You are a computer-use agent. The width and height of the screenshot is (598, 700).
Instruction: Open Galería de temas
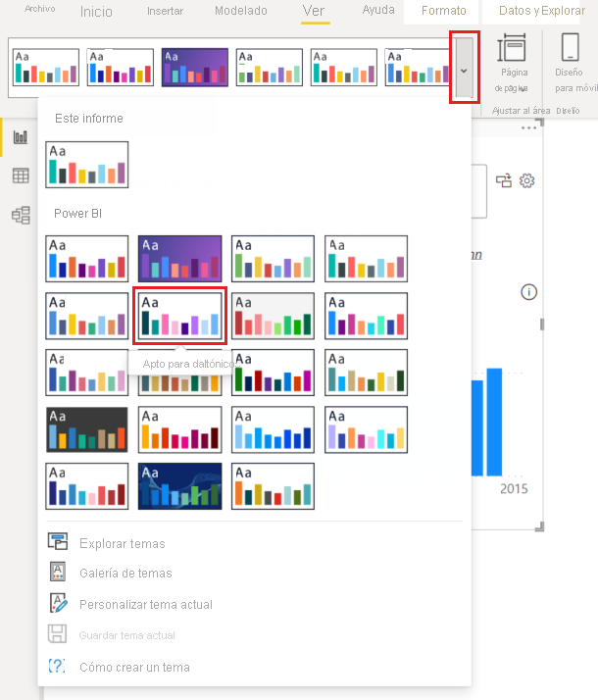pos(125,573)
